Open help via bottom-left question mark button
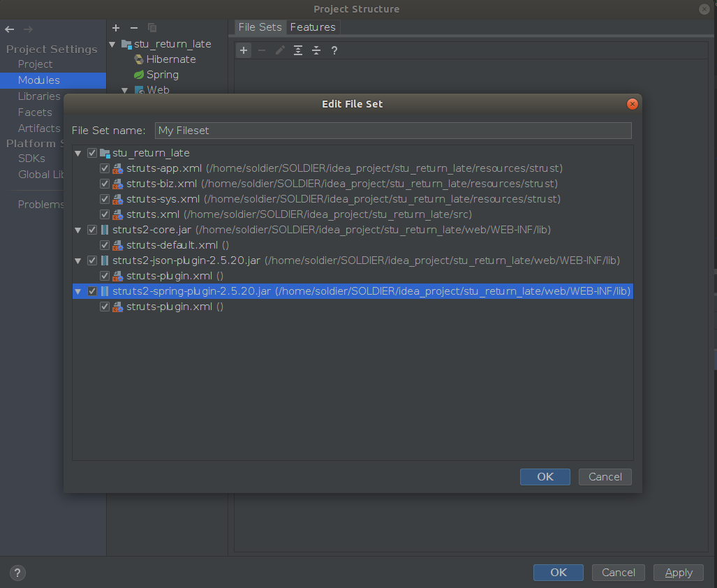The image size is (717, 588). click(x=17, y=573)
